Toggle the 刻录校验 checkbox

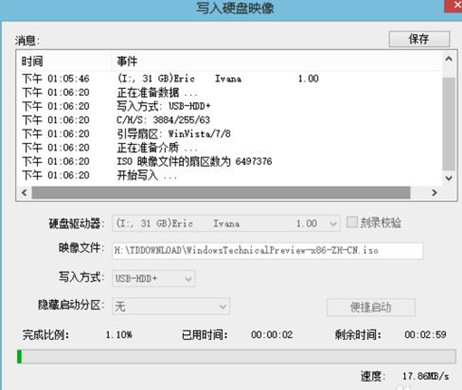(352, 222)
